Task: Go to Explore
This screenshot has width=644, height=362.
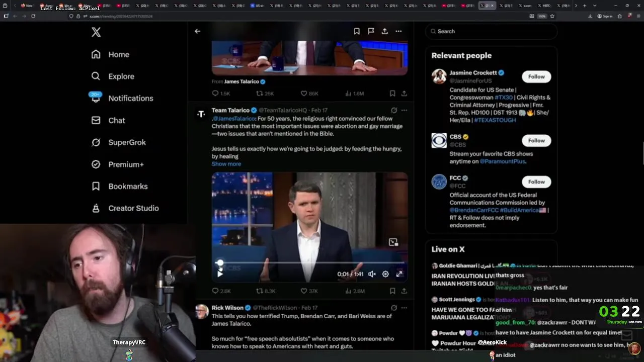Action: (113, 76)
